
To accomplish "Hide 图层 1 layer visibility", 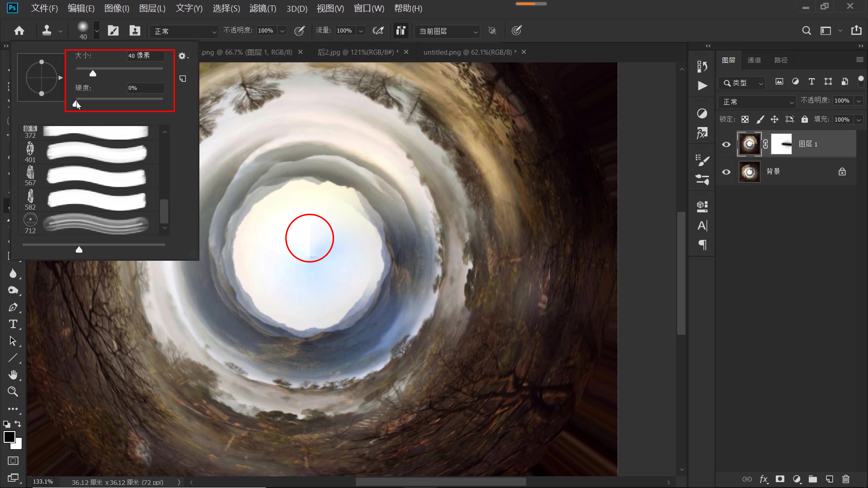I will pos(726,144).
